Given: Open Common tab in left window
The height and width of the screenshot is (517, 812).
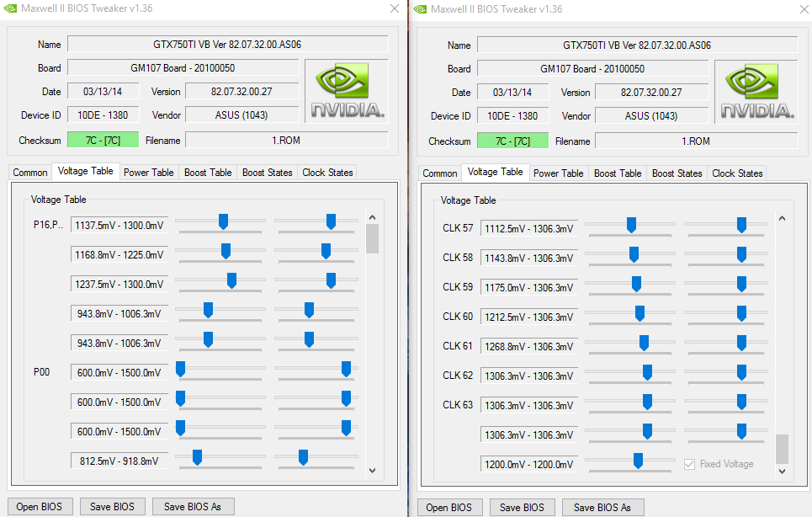Looking at the screenshot, I should 30,173.
